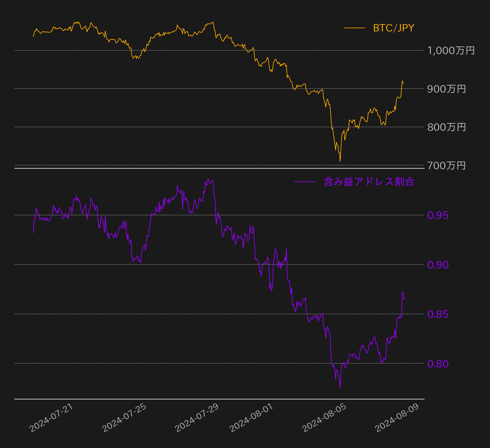This screenshot has width=490, height=448.
Task: Click the 0.80 ratio axis label
Action: tap(438, 364)
